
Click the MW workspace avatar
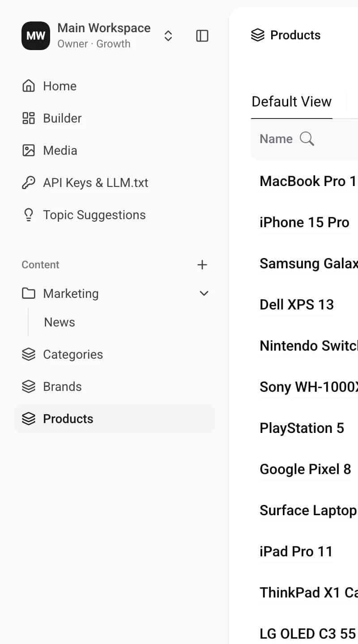tap(36, 36)
